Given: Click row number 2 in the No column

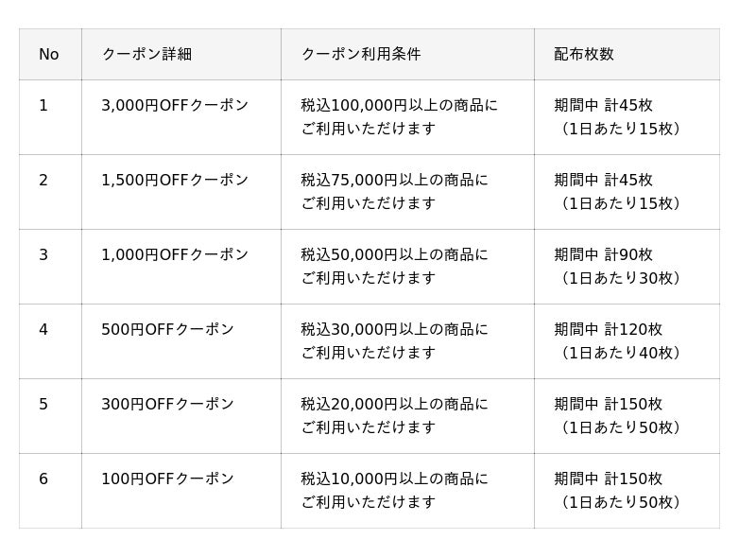Looking at the screenshot, I should pos(43,181).
